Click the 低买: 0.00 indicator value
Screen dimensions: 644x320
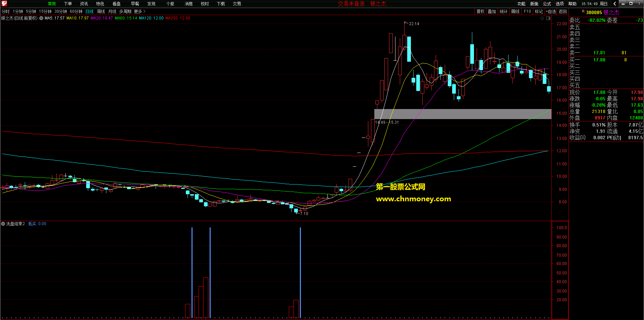[x=37, y=224]
